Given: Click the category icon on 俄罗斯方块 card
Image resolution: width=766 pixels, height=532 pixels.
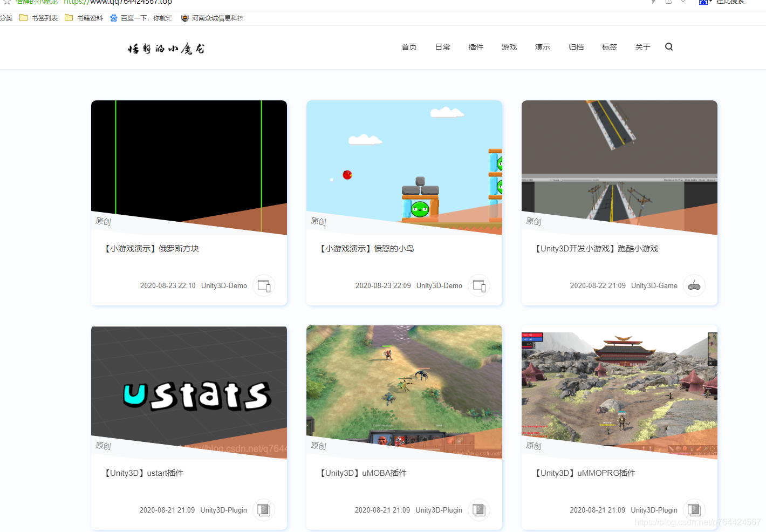Looking at the screenshot, I should (x=264, y=285).
